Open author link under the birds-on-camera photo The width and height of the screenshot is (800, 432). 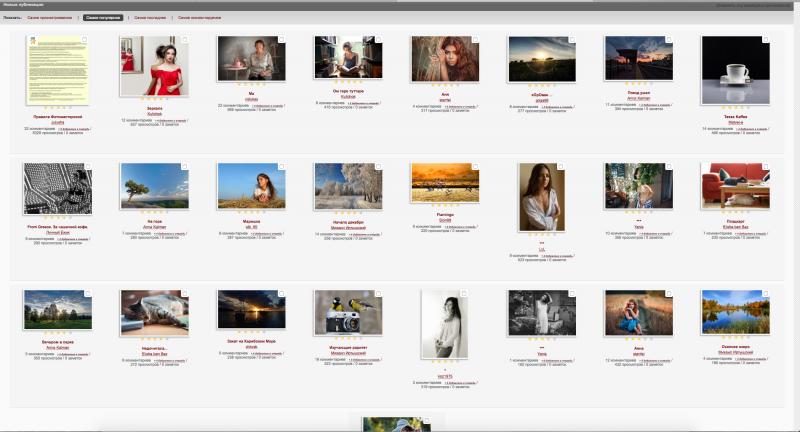(x=348, y=353)
